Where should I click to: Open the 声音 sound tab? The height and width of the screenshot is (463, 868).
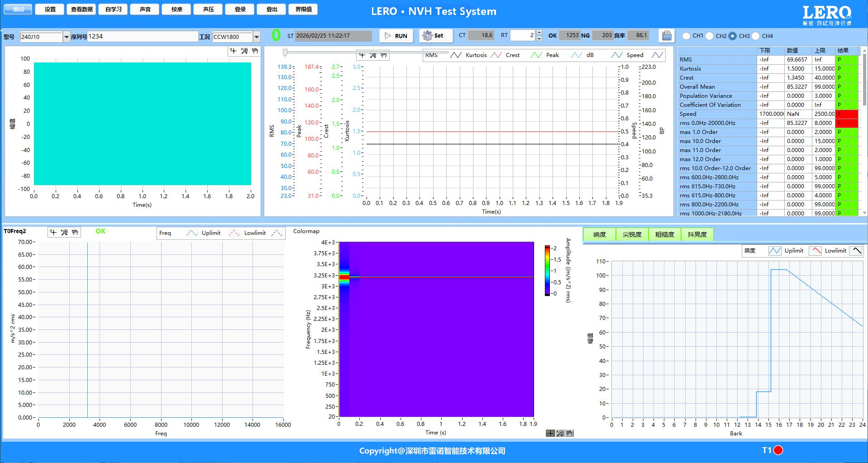click(x=145, y=9)
